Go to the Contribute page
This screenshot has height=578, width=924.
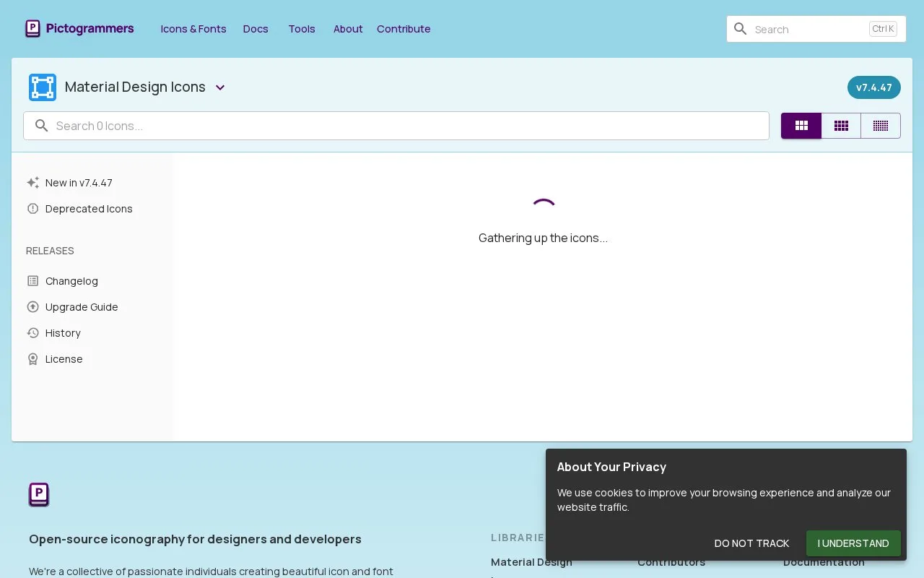coord(404,29)
